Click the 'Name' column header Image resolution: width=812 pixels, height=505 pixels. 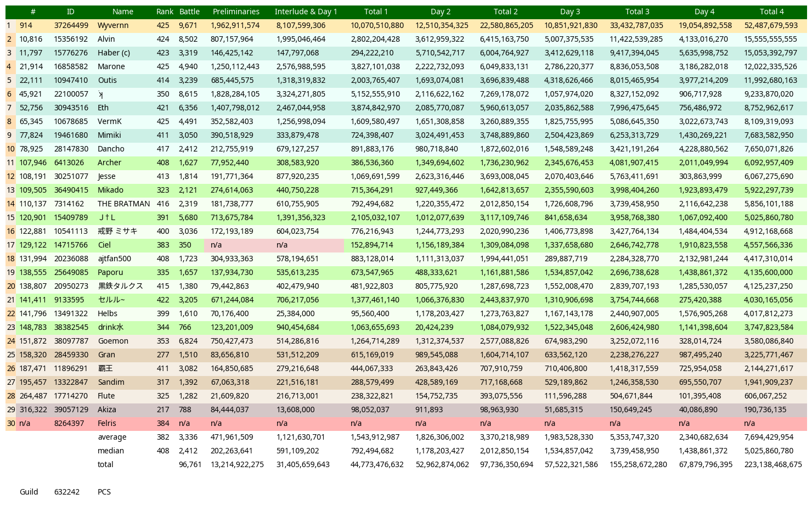(x=123, y=12)
